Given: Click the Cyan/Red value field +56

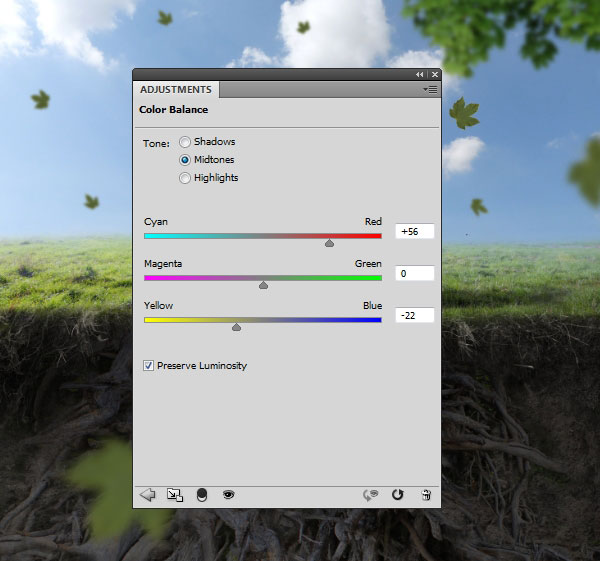Looking at the screenshot, I should (415, 232).
